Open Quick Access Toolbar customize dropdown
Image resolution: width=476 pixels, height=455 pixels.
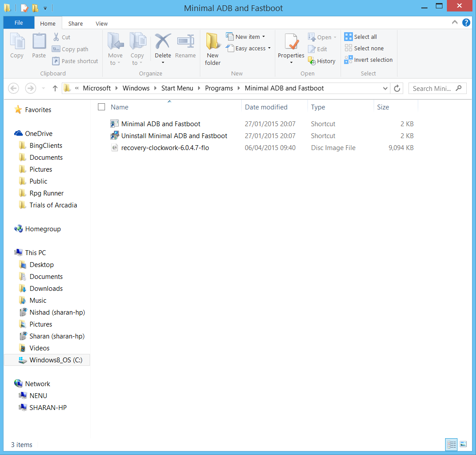tap(45, 8)
